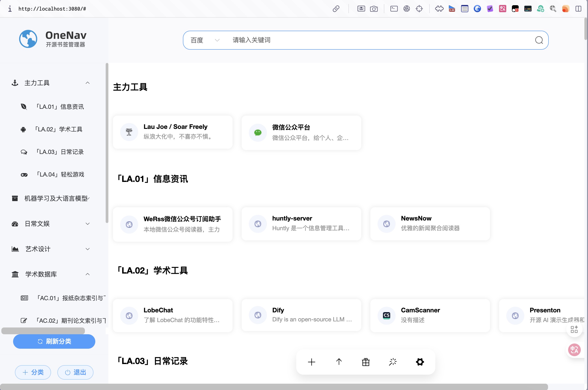
Task: Click the 刷新分类 button
Action: 54,341
